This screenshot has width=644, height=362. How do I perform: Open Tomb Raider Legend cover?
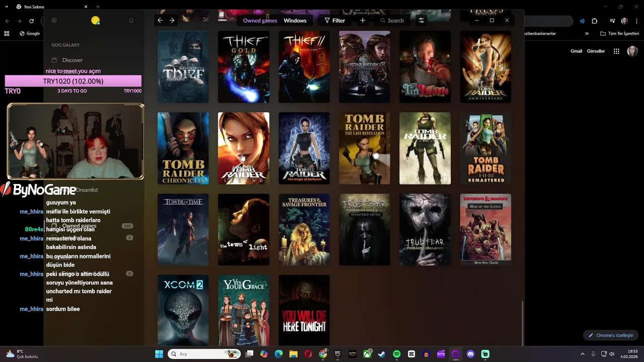(244, 148)
